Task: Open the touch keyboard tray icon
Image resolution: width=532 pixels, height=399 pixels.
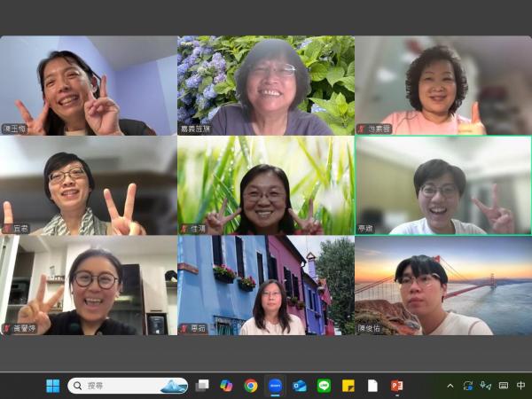Action: pyautogui.click(x=504, y=386)
